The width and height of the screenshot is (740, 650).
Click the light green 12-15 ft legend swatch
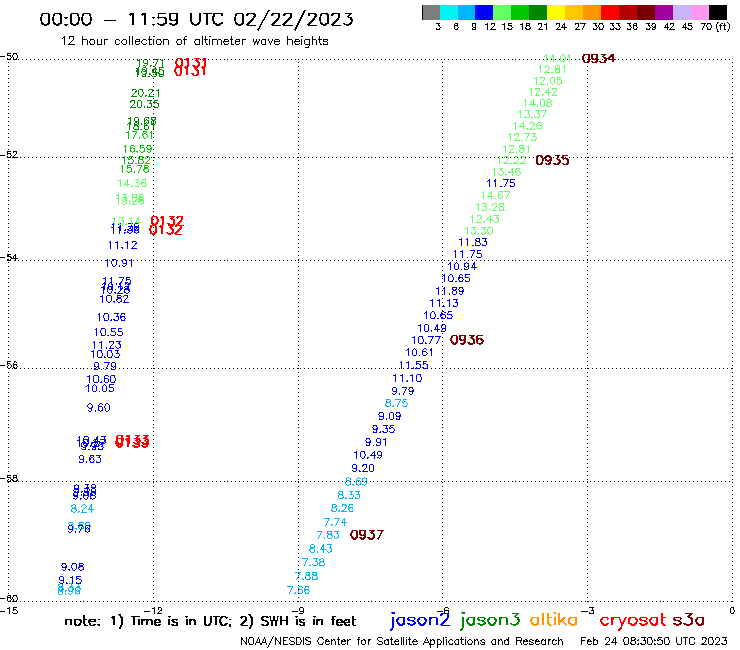click(x=502, y=12)
